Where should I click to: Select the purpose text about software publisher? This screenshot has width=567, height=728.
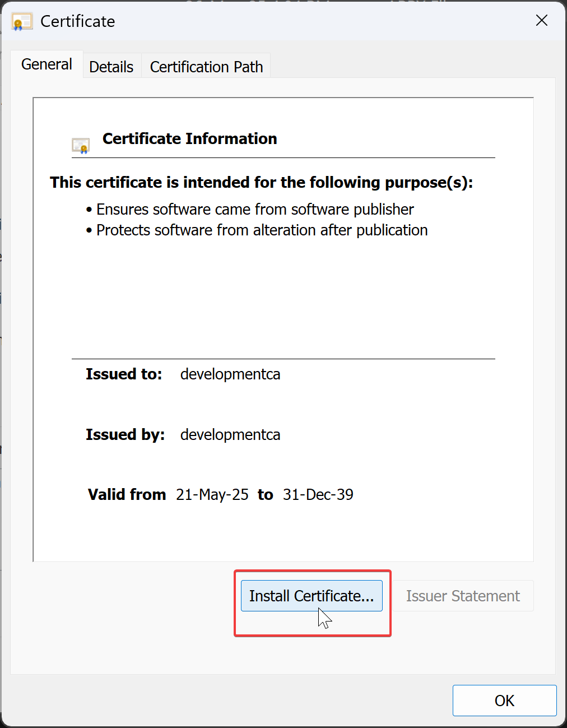coord(255,209)
